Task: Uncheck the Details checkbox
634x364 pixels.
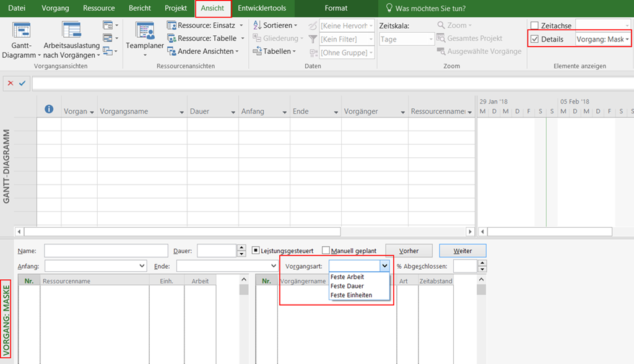Action: tap(535, 40)
